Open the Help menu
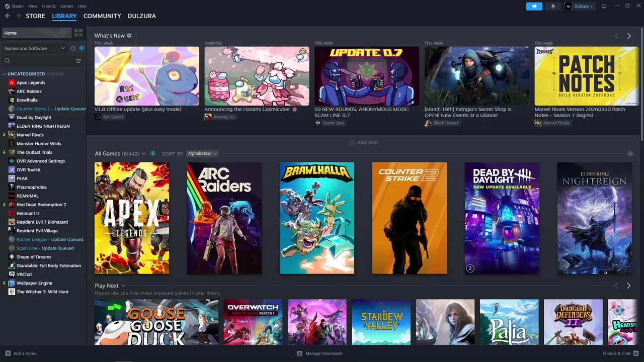The width and height of the screenshot is (644, 362). click(x=82, y=6)
